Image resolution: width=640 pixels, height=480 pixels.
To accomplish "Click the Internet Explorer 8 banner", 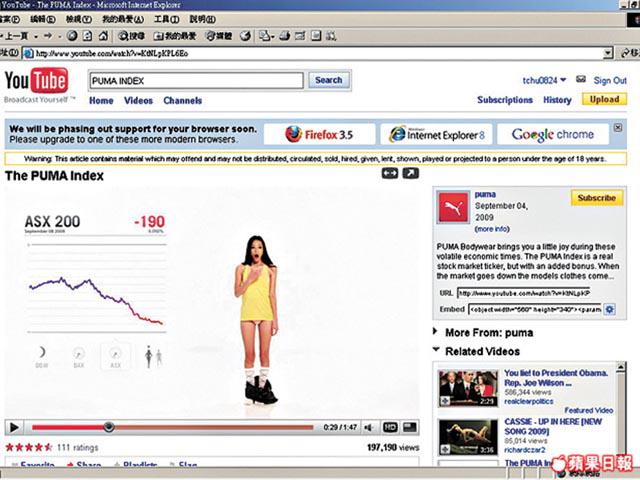I will click(x=436, y=134).
